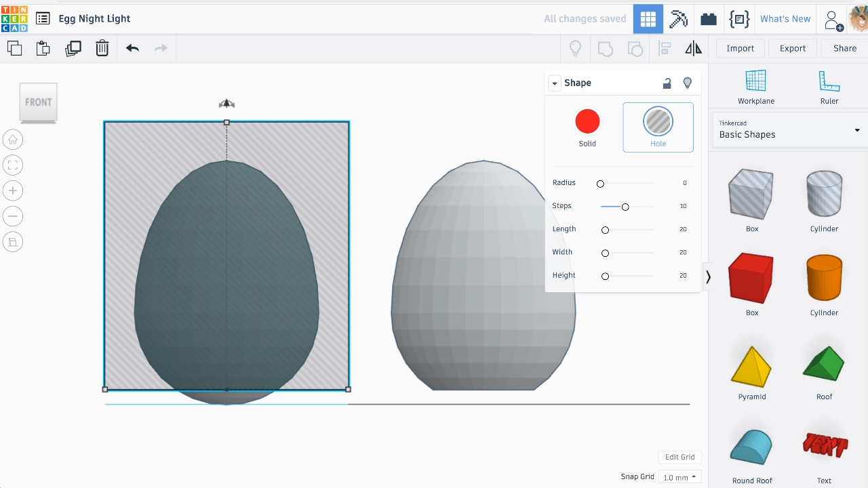Click the Steps slider handle
Screen dimensions: 868x488
tap(625, 207)
